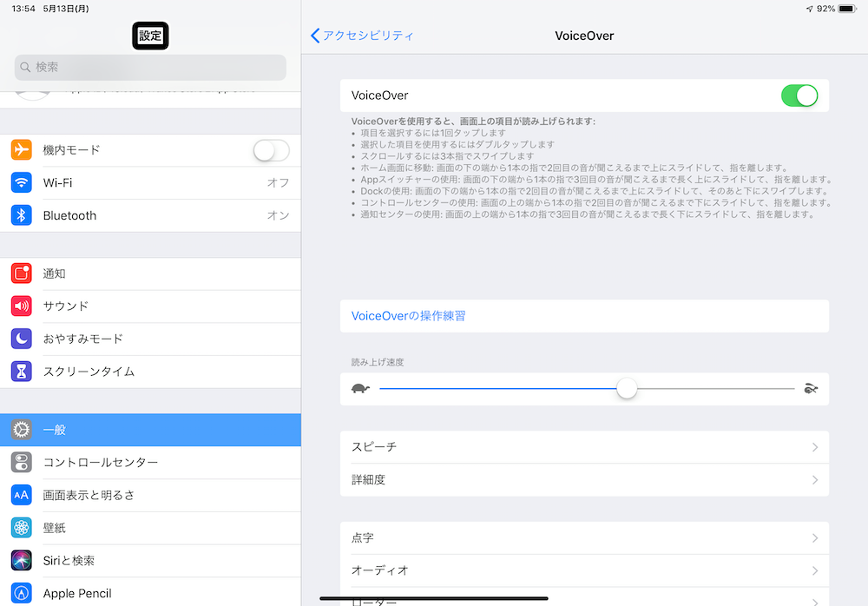
Task: Open the スピーチ row chevron
Action: coord(815,447)
